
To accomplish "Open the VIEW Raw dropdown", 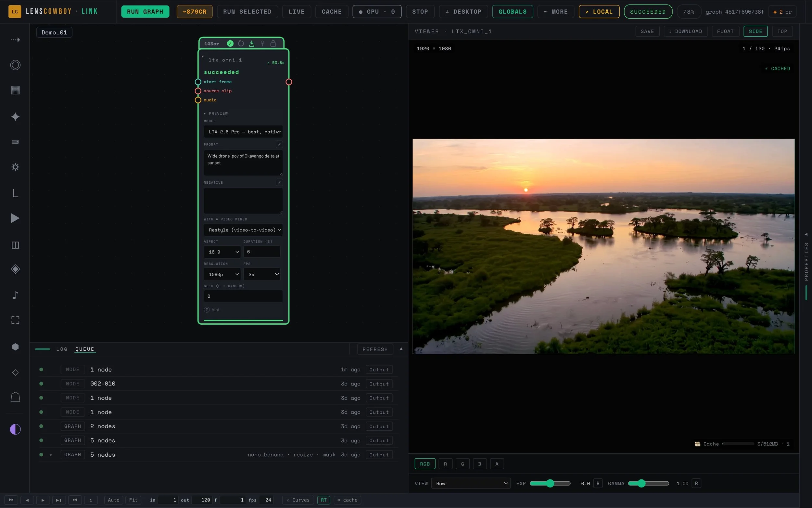I will coord(471,484).
